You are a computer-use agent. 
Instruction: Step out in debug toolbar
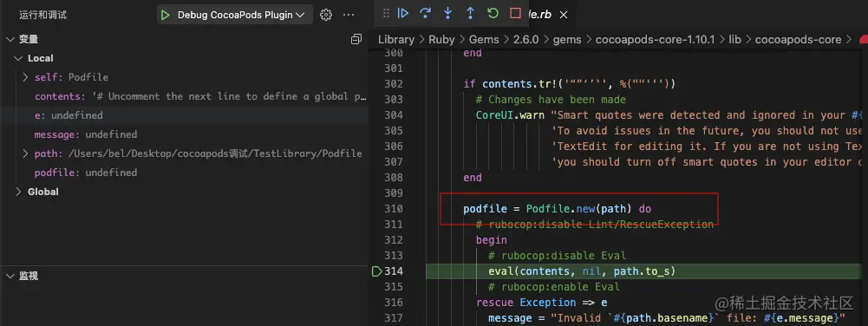click(x=470, y=13)
